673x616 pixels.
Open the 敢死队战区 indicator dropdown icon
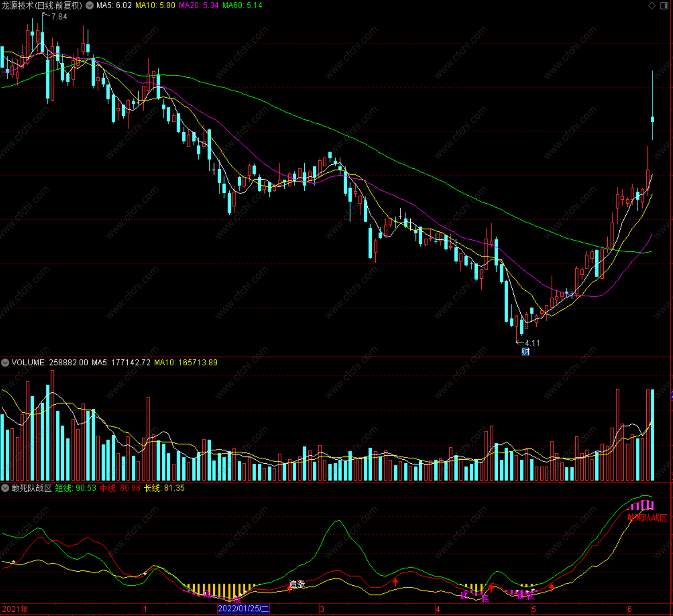[x=5, y=488]
